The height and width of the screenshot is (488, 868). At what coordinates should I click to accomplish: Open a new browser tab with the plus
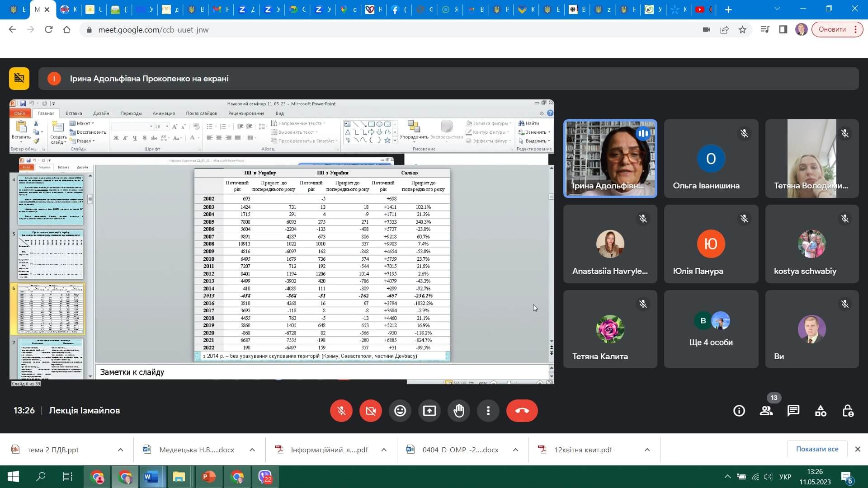coord(728,9)
